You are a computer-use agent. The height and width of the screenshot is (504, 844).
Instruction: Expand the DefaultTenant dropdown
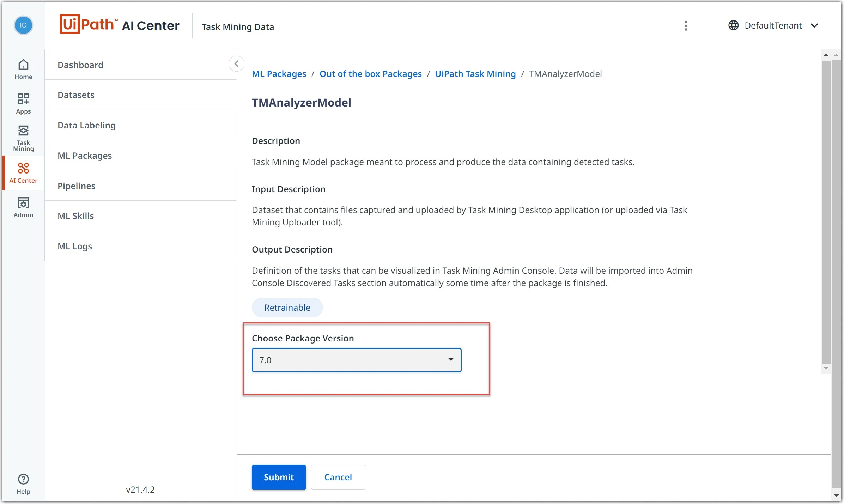pyautogui.click(x=773, y=25)
